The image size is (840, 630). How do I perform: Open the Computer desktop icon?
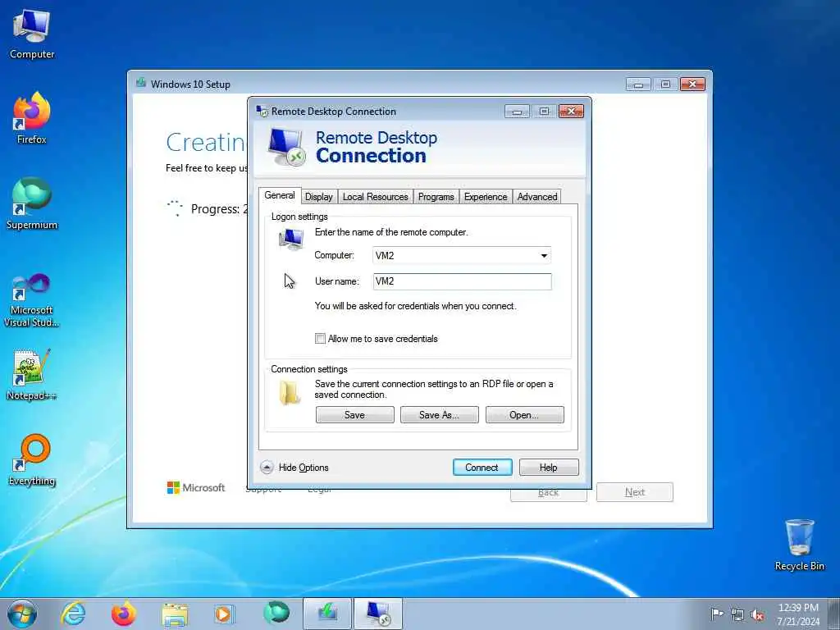(x=32, y=34)
